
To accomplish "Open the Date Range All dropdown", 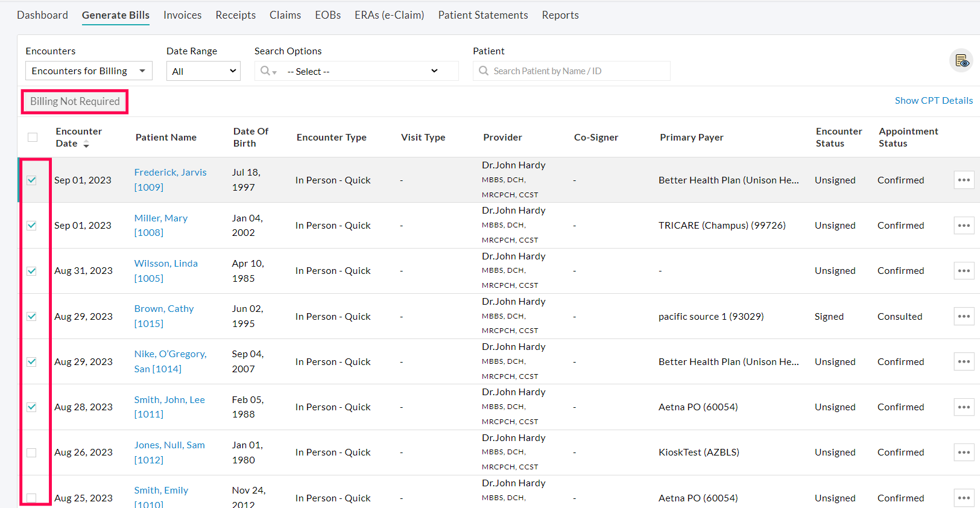I will click(x=203, y=71).
